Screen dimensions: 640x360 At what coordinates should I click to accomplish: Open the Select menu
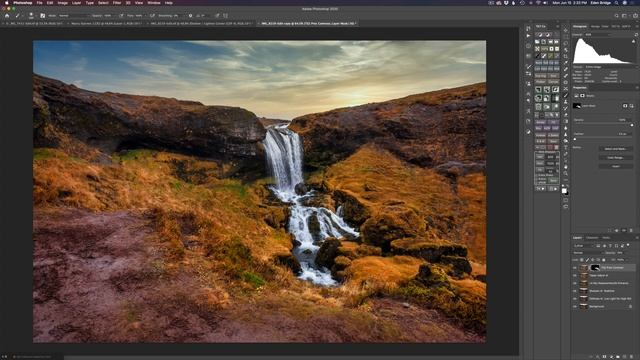[x=103, y=3]
